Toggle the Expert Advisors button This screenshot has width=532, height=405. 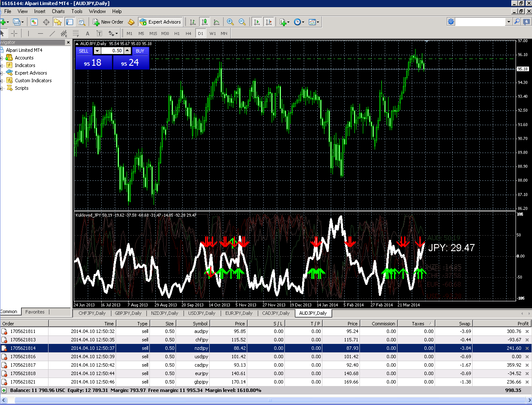point(160,22)
